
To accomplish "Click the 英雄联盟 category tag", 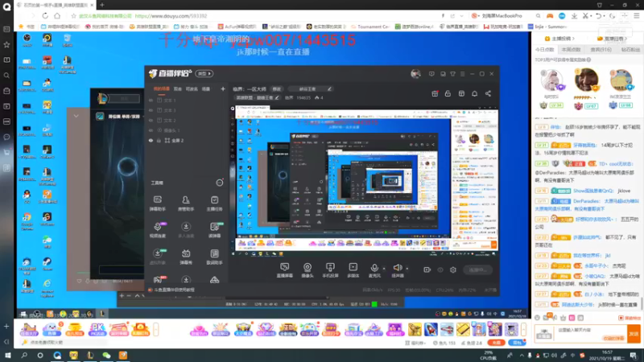I will click(x=257, y=97).
